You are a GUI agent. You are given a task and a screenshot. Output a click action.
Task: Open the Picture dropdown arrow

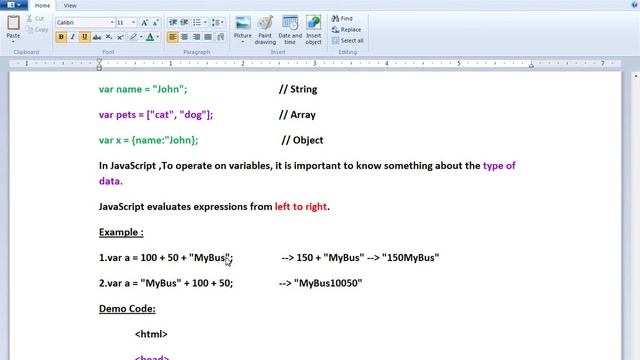[x=242, y=42]
